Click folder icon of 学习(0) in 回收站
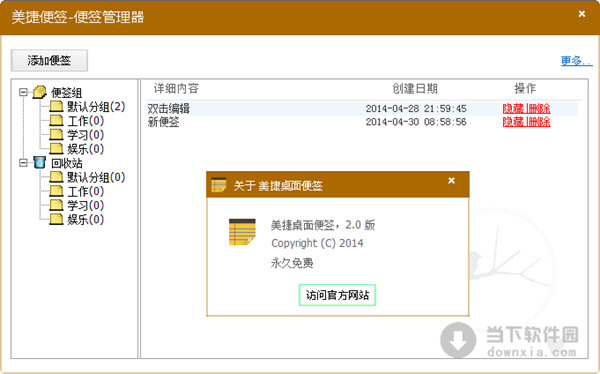The height and width of the screenshot is (374, 600). (56, 205)
